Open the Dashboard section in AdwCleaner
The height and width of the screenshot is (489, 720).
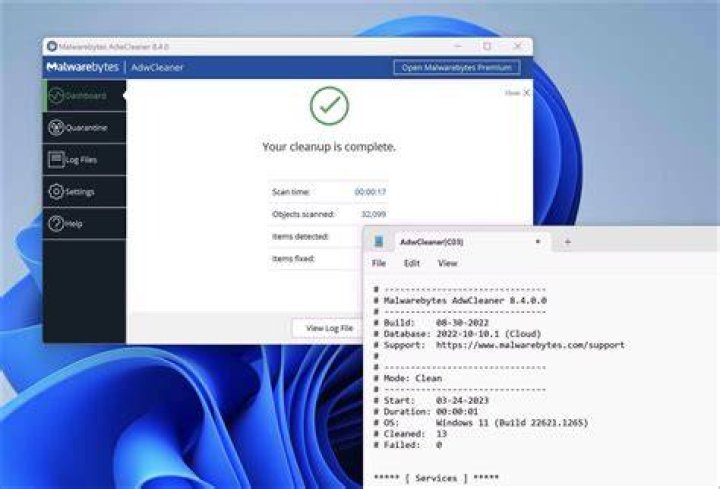coord(84,96)
